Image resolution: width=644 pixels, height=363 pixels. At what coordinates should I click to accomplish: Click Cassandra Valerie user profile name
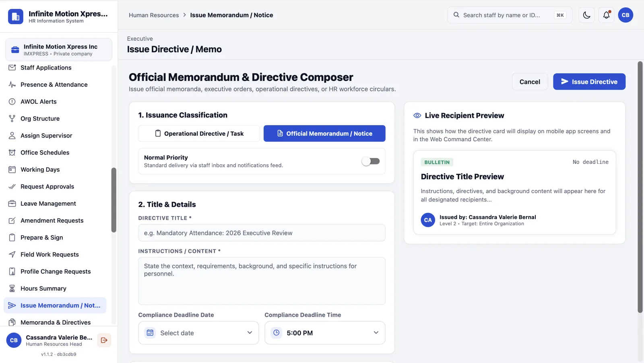point(59,337)
